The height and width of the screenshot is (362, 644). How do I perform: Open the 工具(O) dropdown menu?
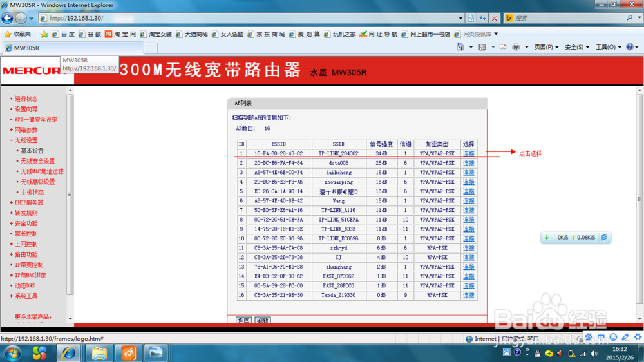coord(609,47)
